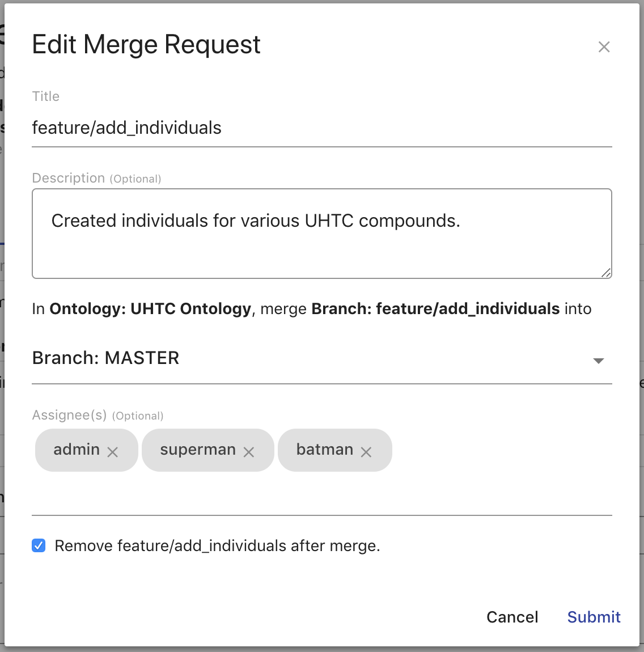The image size is (644, 652).
Task: Click the Description (Optional) label
Action: coord(96,179)
